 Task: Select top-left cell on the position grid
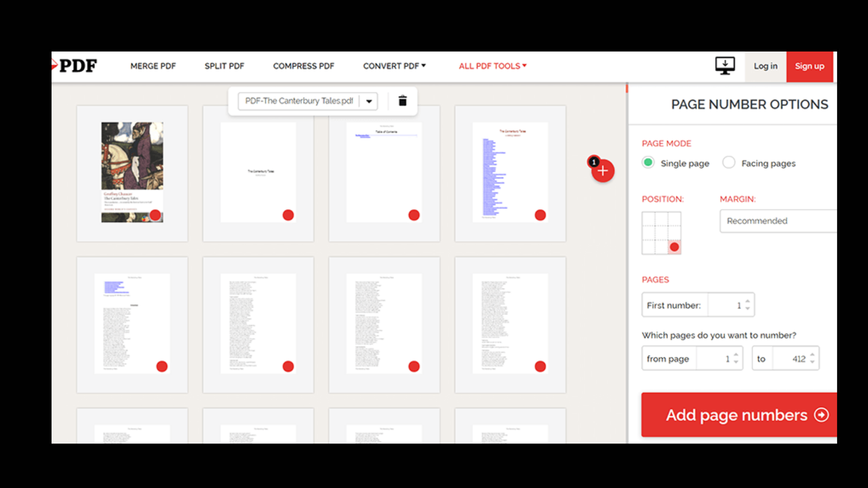[x=649, y=218]
